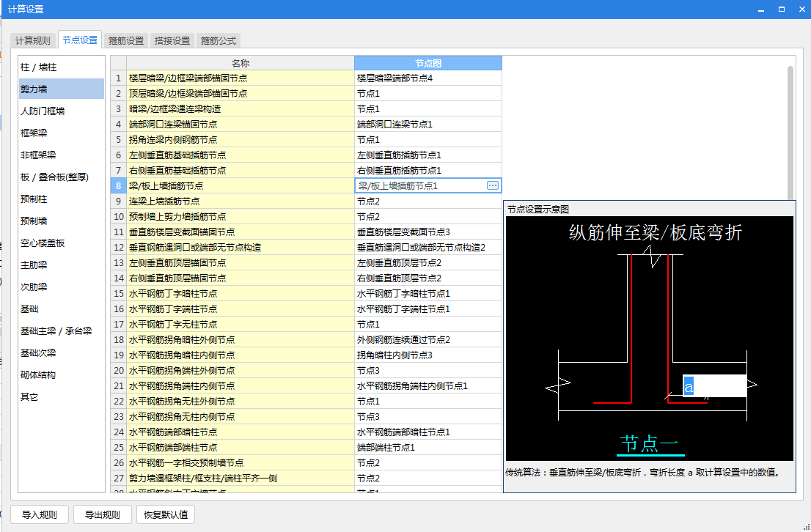
Task: Select 预制柱 category
Action: click(x=61, y=199)
